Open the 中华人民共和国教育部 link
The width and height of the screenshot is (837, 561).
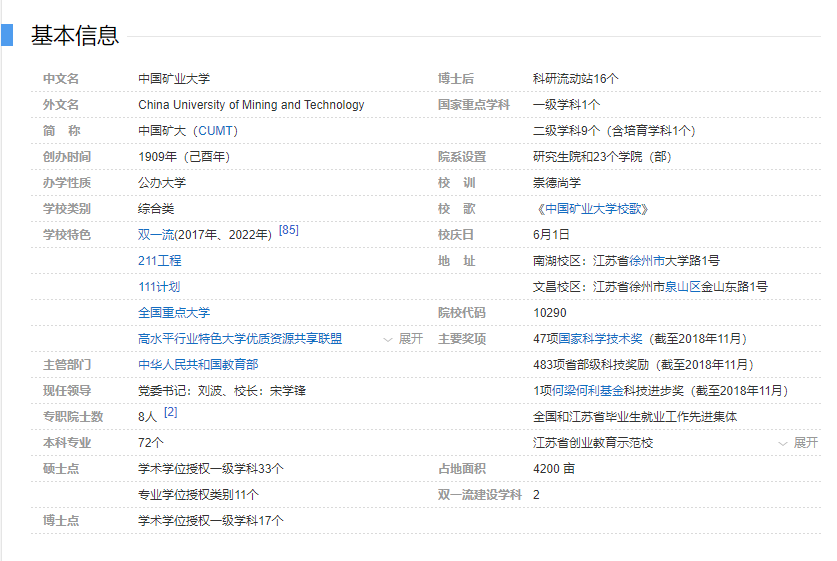198,365
